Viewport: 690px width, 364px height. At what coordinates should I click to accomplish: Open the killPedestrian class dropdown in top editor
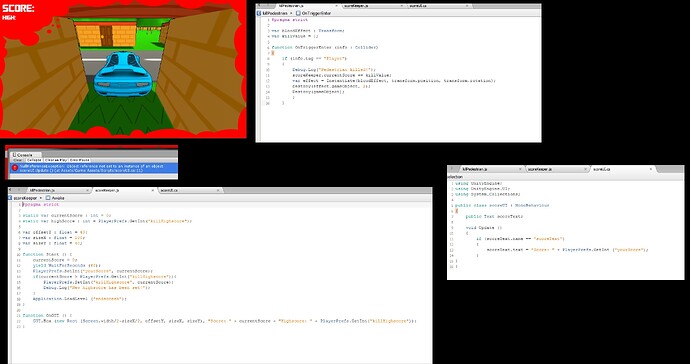[x=291, y=13]
